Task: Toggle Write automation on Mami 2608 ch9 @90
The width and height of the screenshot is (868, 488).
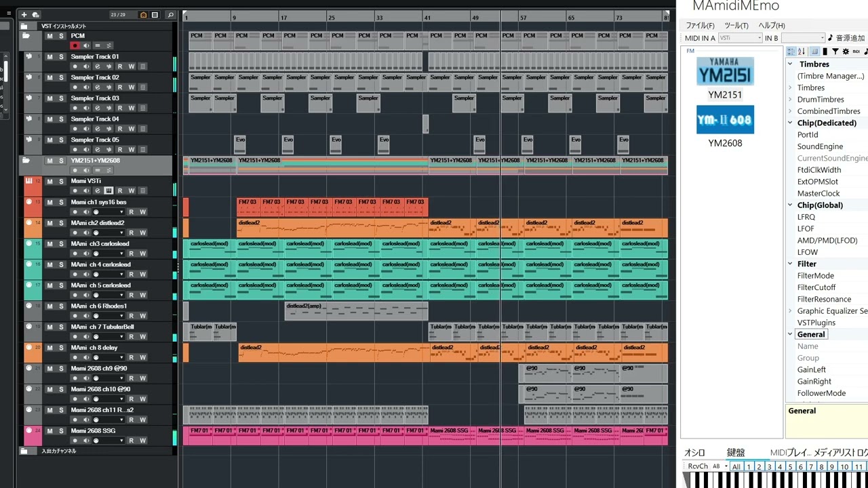Action: [143, 378]
